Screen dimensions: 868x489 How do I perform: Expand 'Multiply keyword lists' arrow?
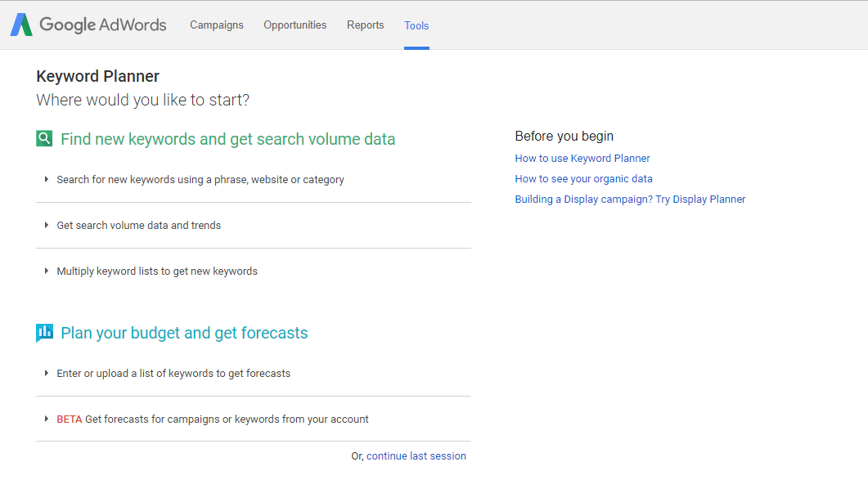pos(47,271)
